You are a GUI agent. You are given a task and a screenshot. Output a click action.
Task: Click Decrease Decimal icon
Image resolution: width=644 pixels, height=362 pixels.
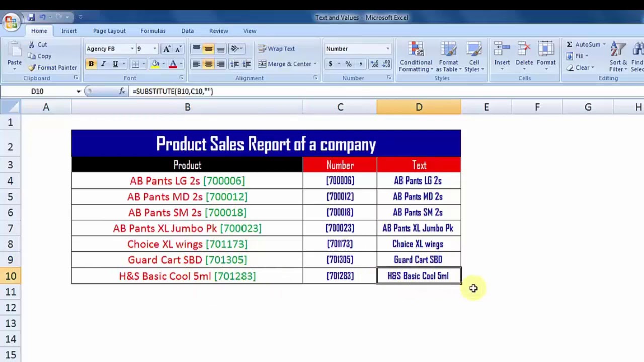[386, 64]
